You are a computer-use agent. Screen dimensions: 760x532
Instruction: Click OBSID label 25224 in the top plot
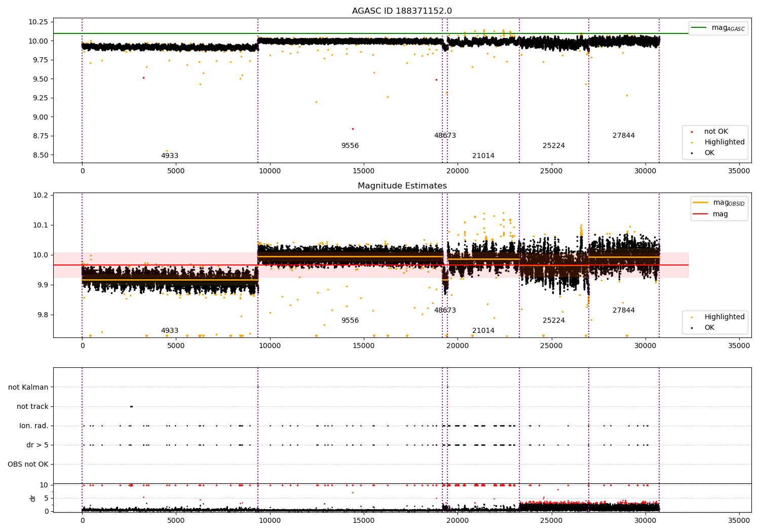click(x=554, y=146)
